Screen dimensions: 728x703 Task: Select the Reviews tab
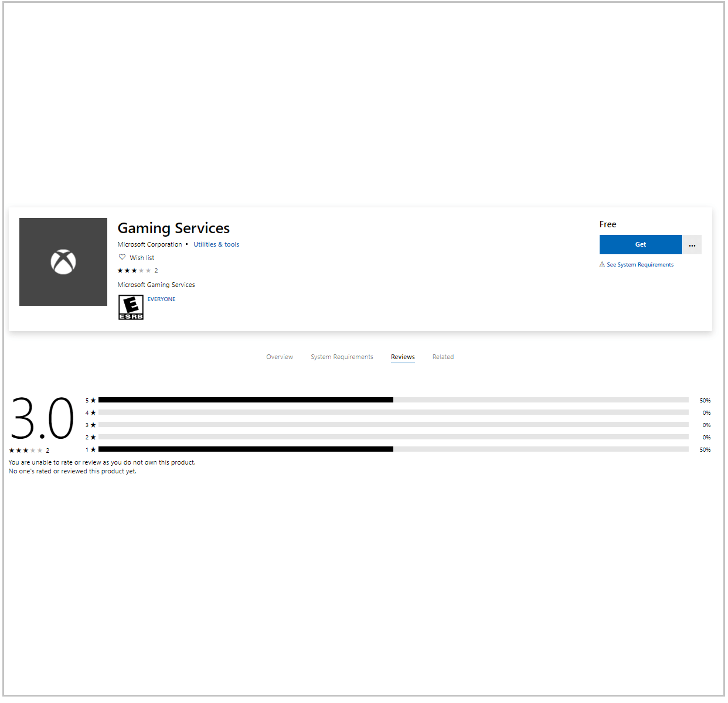pyautogui.click(x=403, y=357)
